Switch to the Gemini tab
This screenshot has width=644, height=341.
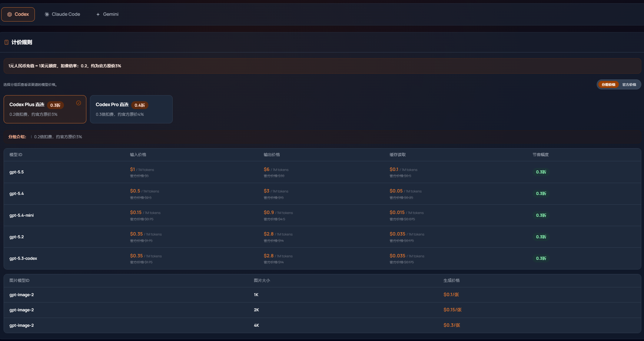pos(107,14)
